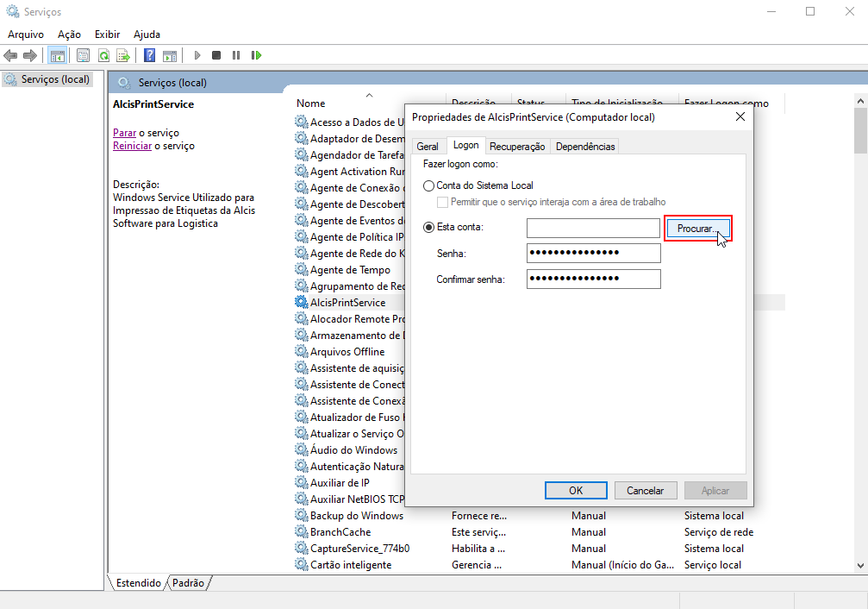Image resolution: width=868 pixels, height=609 pixels.
Task: Click the Senha password field
Action: (593, 254)
